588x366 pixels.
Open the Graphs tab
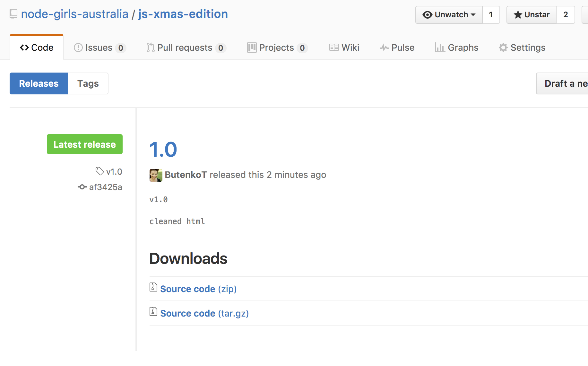(x=457, y=48)
